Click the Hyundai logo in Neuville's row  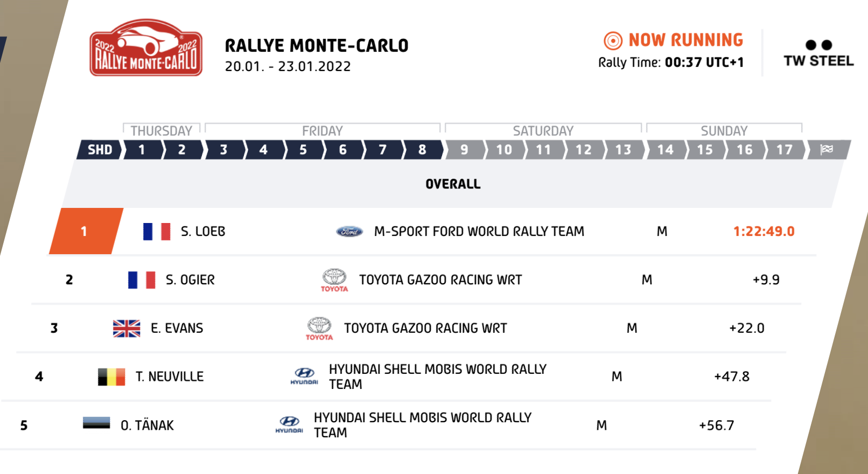[x=304, y=376]
